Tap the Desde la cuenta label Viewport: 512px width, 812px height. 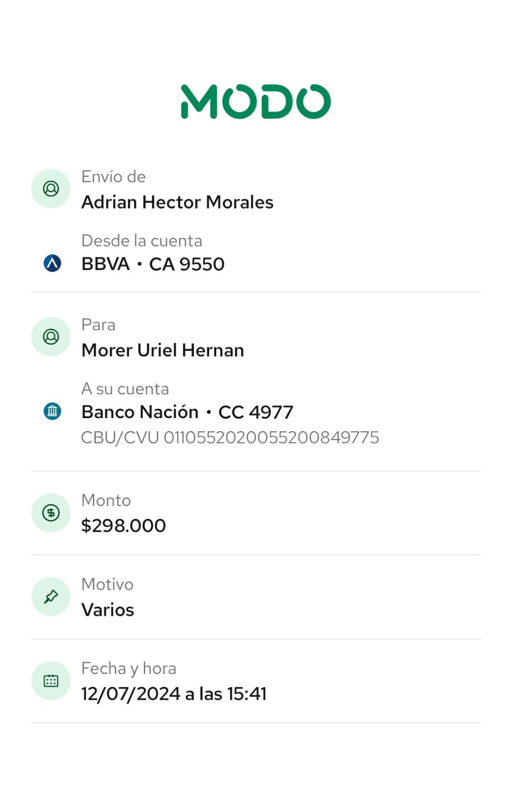pos(142,241)
